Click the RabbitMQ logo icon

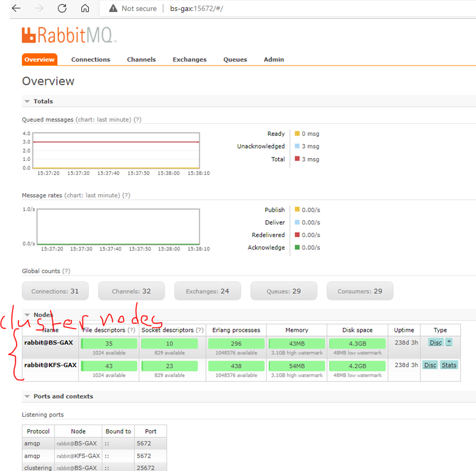28,35
